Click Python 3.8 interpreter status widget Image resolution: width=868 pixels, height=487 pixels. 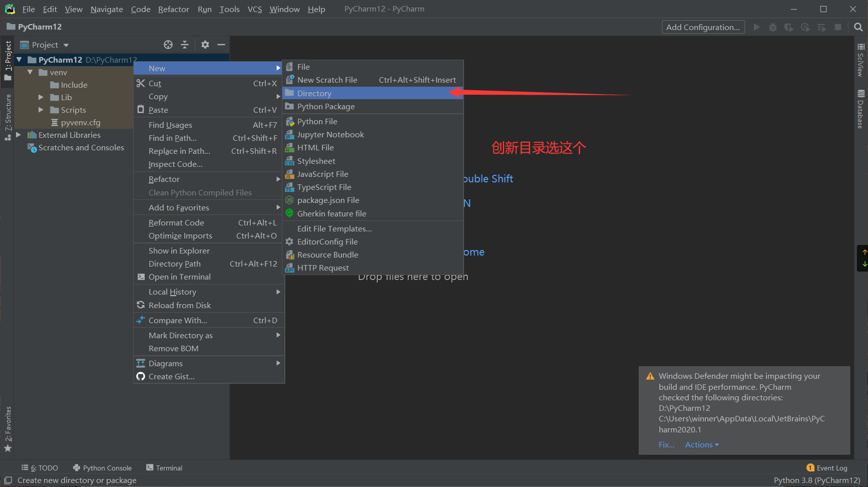tap(817, 480)
